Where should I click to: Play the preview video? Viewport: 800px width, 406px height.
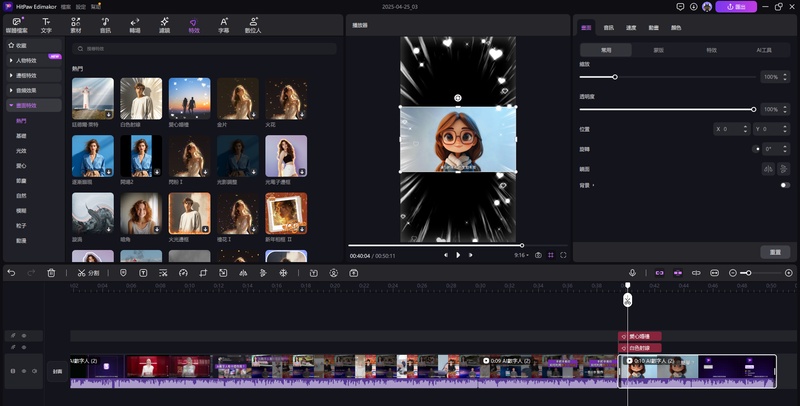[x=458, y=255]
